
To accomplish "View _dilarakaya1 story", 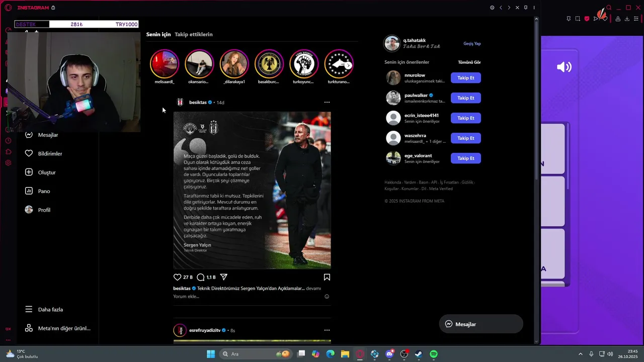I will (x=234, y=64).
